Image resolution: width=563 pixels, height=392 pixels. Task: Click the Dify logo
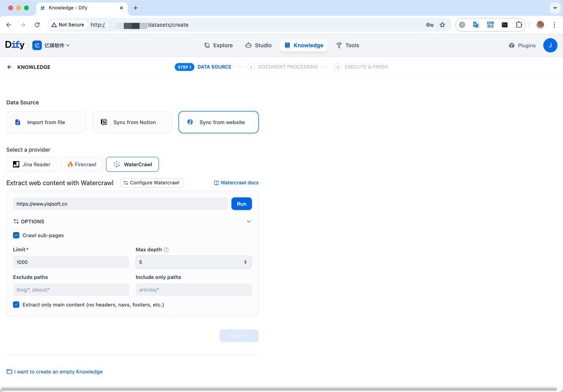pyautogui.click(x=15, y=45)
